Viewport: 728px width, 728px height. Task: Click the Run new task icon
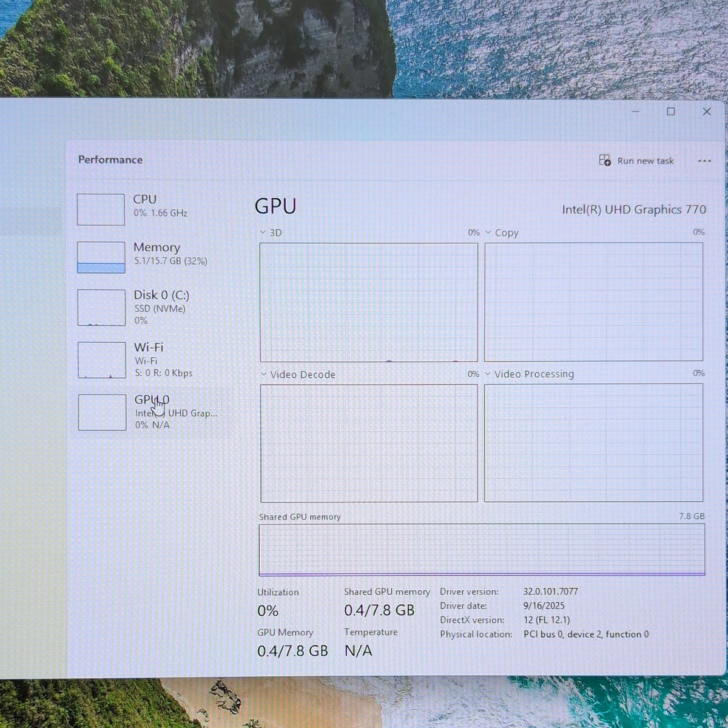tap(605, 160)
